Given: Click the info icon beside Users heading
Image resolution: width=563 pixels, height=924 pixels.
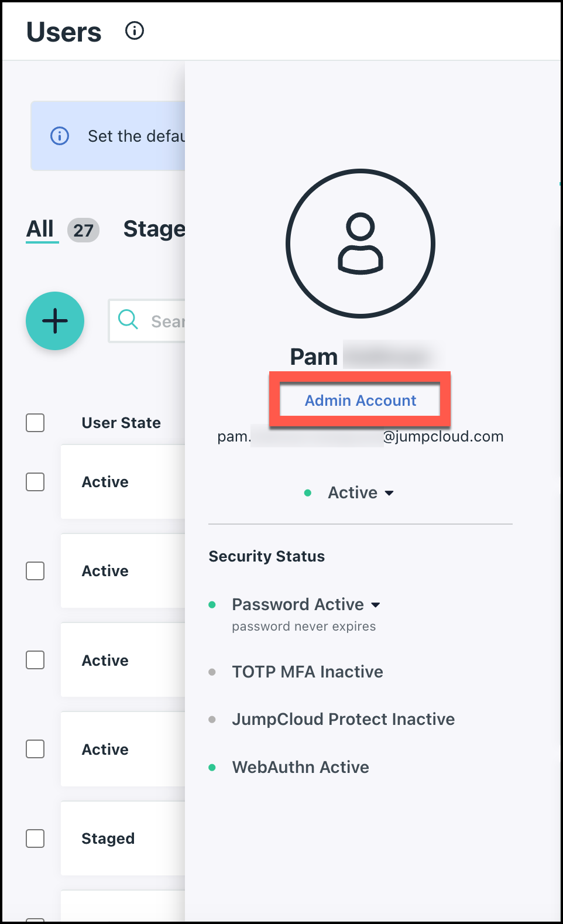Looking at the screenshot, I should pos(135,30).
